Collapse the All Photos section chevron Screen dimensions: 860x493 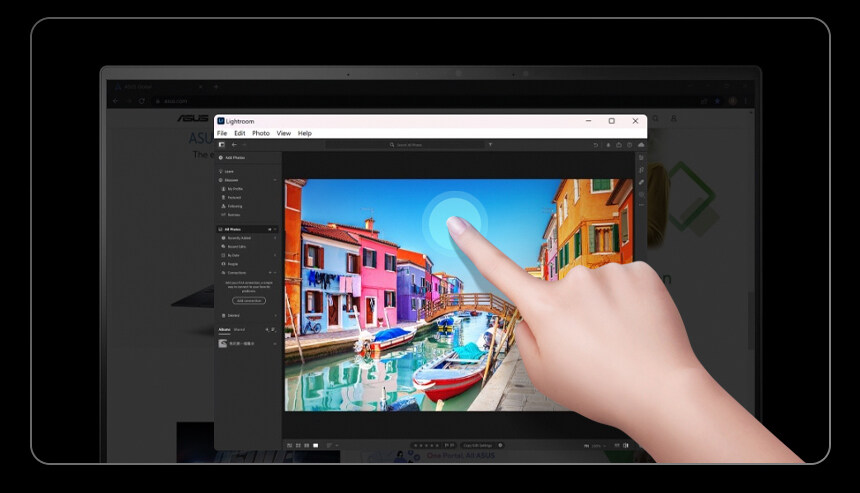(275, 229)
